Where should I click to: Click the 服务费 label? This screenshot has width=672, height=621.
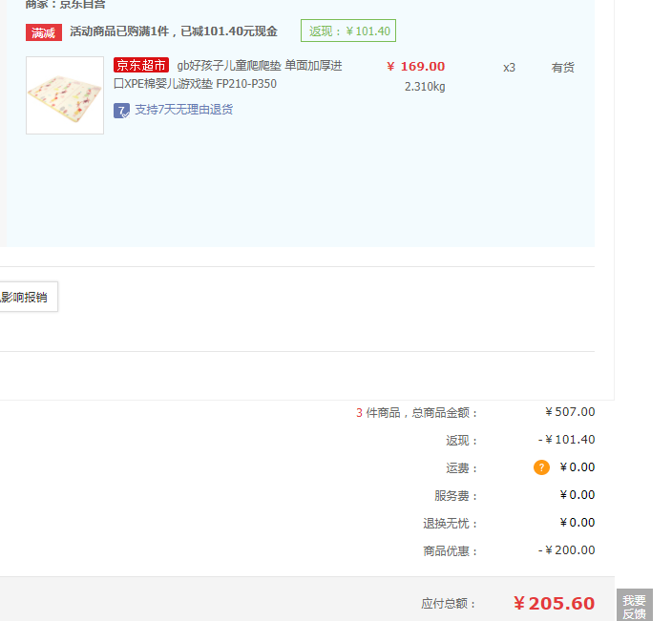(455, 495)
